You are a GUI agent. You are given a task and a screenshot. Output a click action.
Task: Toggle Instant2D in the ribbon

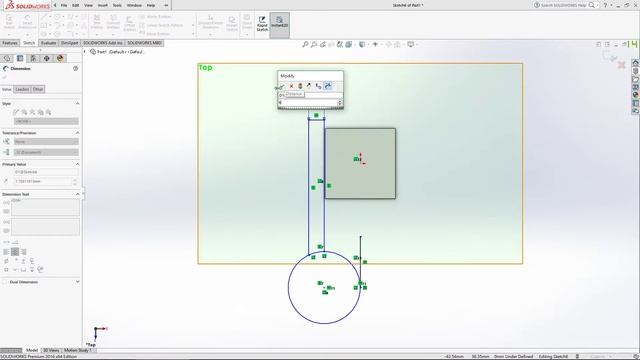coord(280,24)
